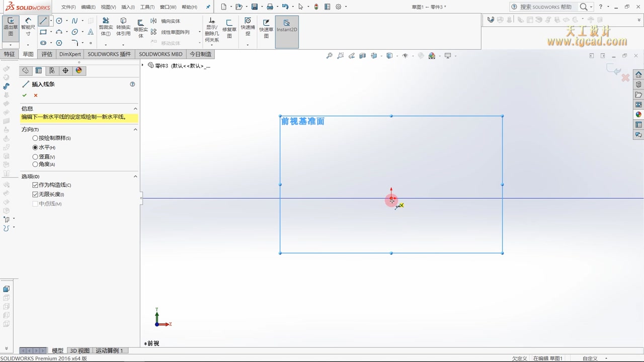Expand the 零件3 feature tree node
The height and width of the screenshot is (362, 644).
[x=143, y=65]
